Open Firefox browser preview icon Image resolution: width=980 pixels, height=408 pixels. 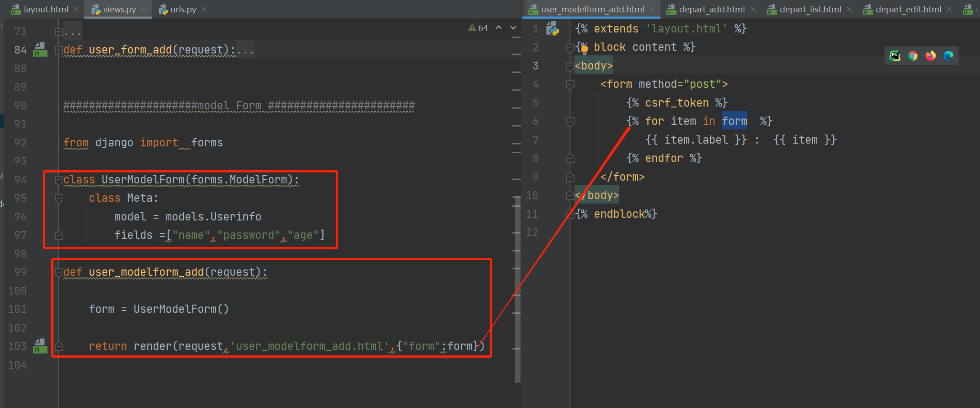coord(931,56)
